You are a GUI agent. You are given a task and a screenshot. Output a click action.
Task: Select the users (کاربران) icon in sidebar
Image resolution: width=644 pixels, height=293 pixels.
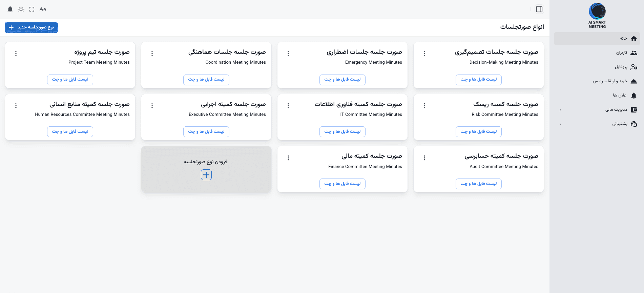click(634, 53)
